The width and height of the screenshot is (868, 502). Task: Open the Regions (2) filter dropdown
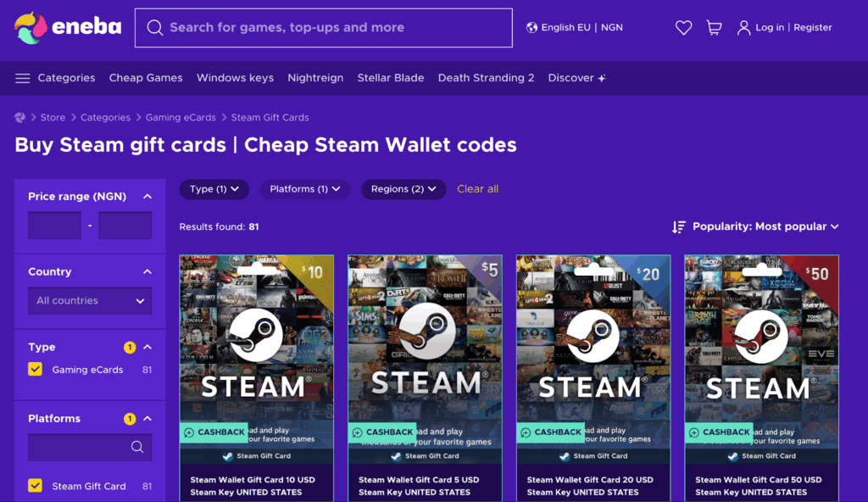(403, 189)
